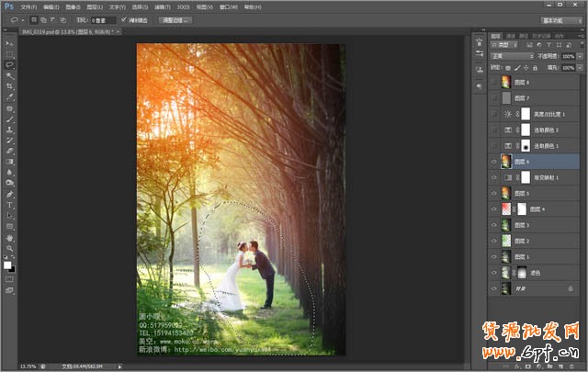Screen dimensions: 588x372
Task: Select the Pen tool
Action: [x=9, y=194]
